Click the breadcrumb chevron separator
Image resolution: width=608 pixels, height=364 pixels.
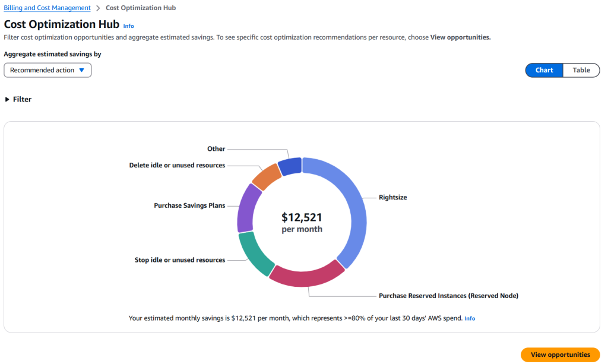point(97,8)
